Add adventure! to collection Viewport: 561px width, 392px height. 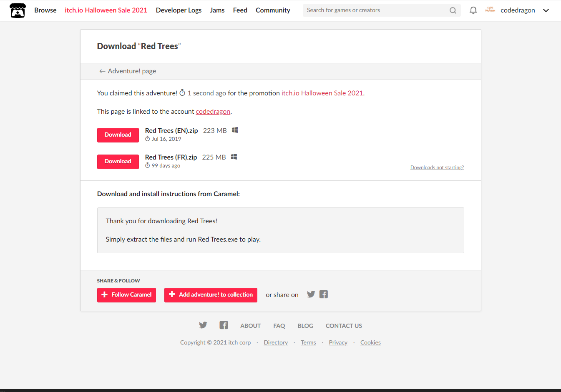[211, 295]
